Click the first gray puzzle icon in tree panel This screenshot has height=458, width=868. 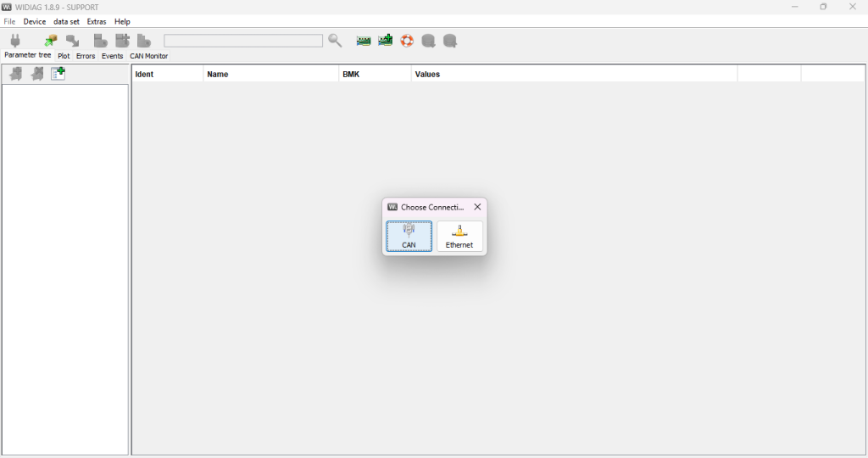[15, 74]
